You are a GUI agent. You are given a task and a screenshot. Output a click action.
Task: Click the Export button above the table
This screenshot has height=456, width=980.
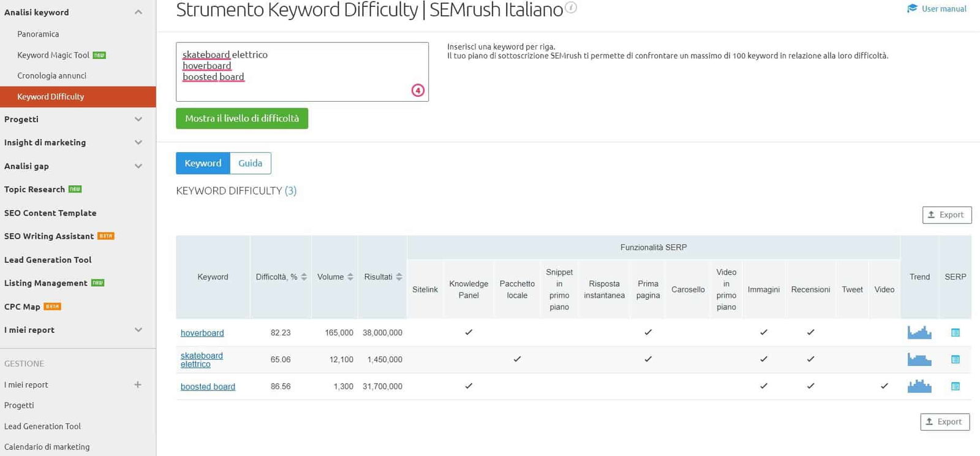(947, 215)
